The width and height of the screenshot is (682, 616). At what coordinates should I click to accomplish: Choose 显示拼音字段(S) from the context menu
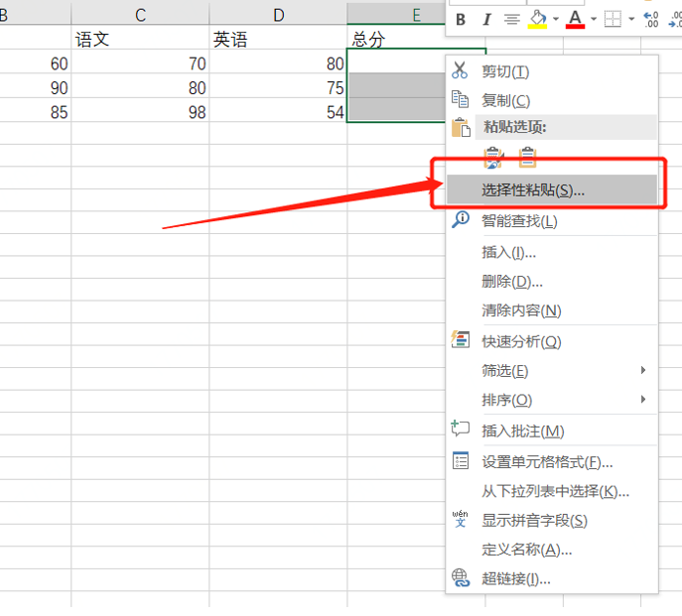pyautogui.click(x=552, y=521)
